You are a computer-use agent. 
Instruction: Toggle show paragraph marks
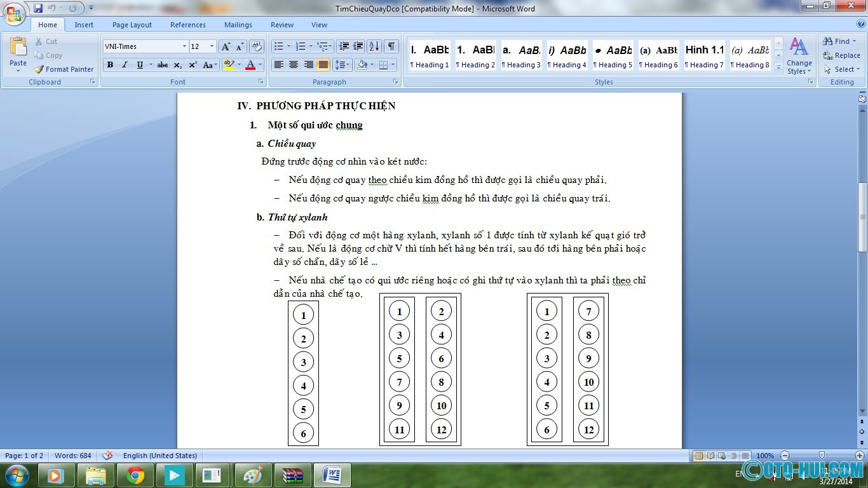coord(391,46)
